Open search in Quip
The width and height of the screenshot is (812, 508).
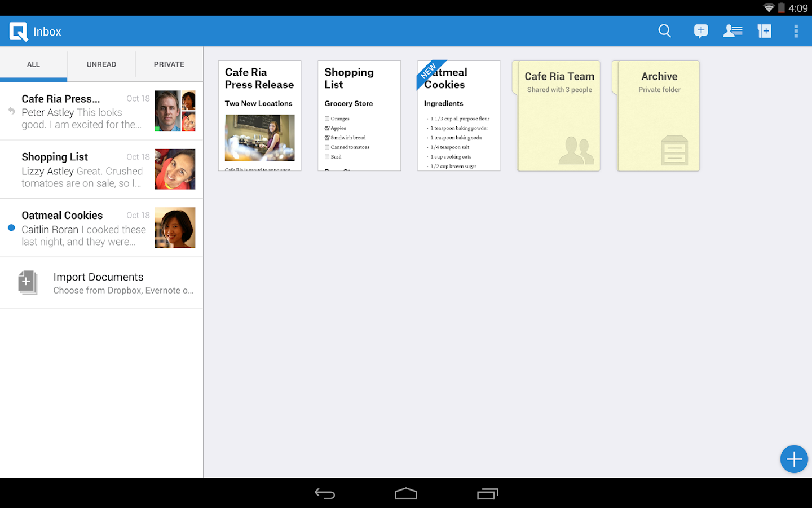[x=664, y=31]
